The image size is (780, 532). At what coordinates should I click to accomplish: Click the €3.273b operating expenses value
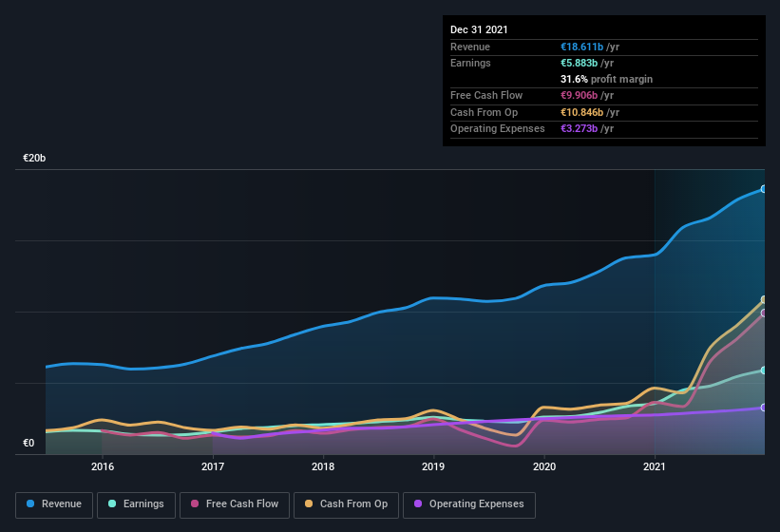(x=579, y=128)
